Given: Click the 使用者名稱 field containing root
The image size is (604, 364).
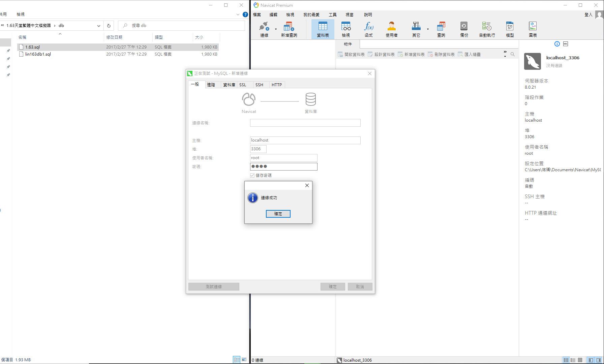Looking at the screenshot, I should pyautogui.click(x=284, y=158).
